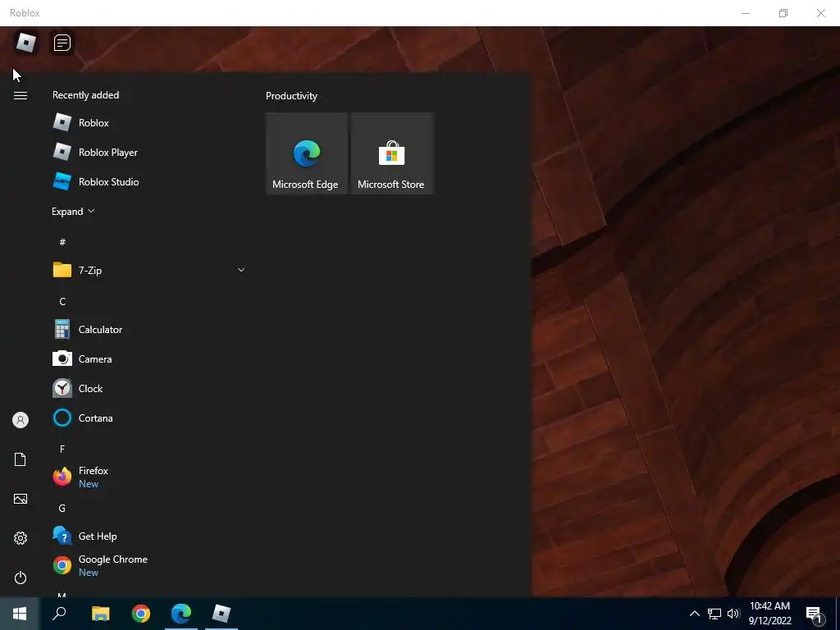Image resolution: width=840 pixels, height=630 pixels.
Task: Open the clock showing 10:42 AM
Action: point(769,614)
